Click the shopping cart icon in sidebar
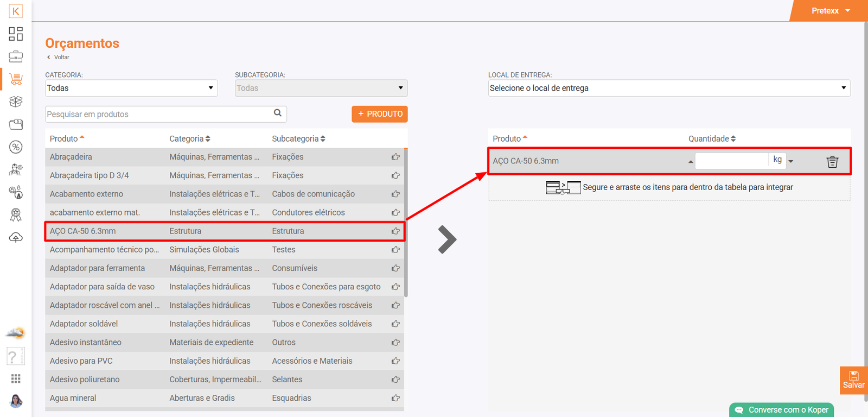Screen dimensions: 868x417 [x=16, y=79]
